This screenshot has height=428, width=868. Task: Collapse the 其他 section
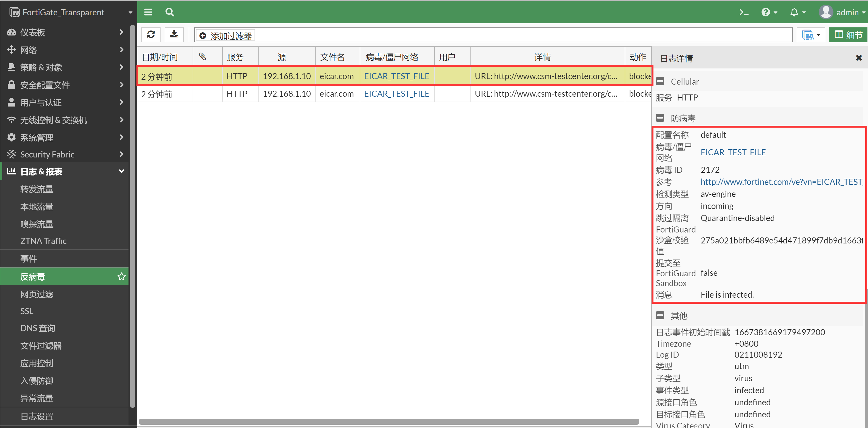(x=660, y=315)
